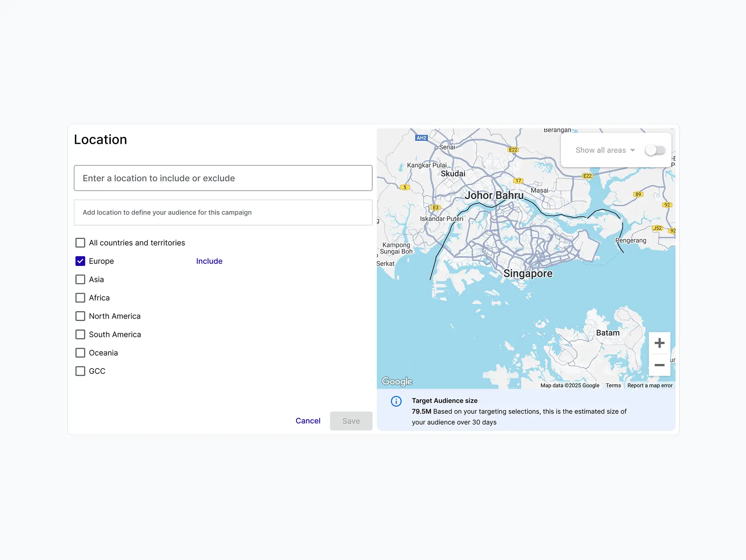Click the info icon beside Target Audience size
Screen dimensions: 746x560
[396, 401]
